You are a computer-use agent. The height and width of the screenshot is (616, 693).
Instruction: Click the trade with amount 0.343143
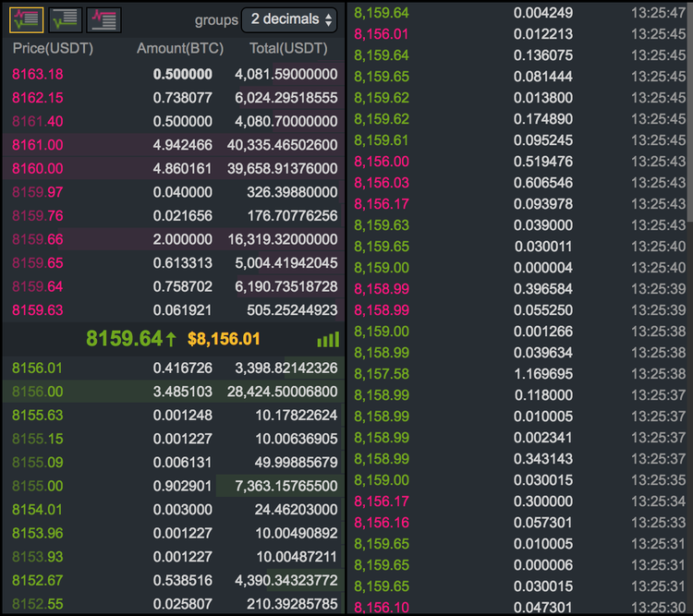[x=519, y=459]
